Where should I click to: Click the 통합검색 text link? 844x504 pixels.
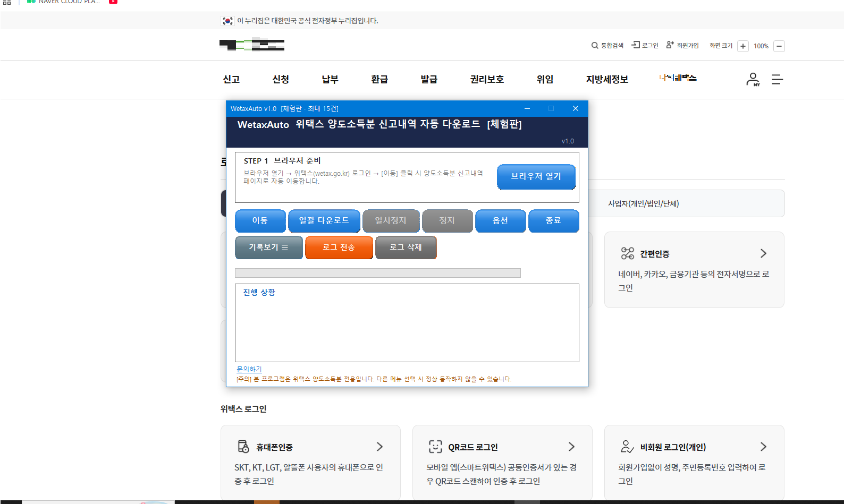pyautogui.click(x=612, y=46)
